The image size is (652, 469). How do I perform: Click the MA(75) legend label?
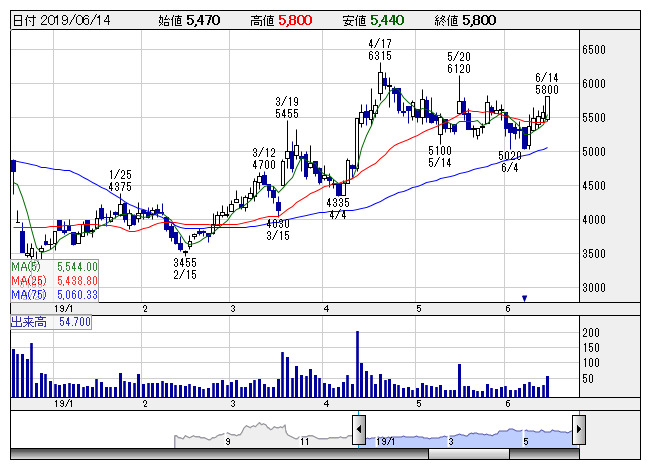tap(29, 295)
